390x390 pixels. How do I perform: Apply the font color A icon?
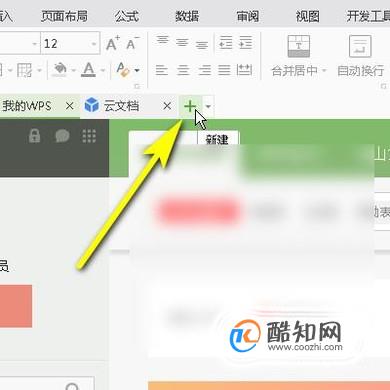[88, 70]
